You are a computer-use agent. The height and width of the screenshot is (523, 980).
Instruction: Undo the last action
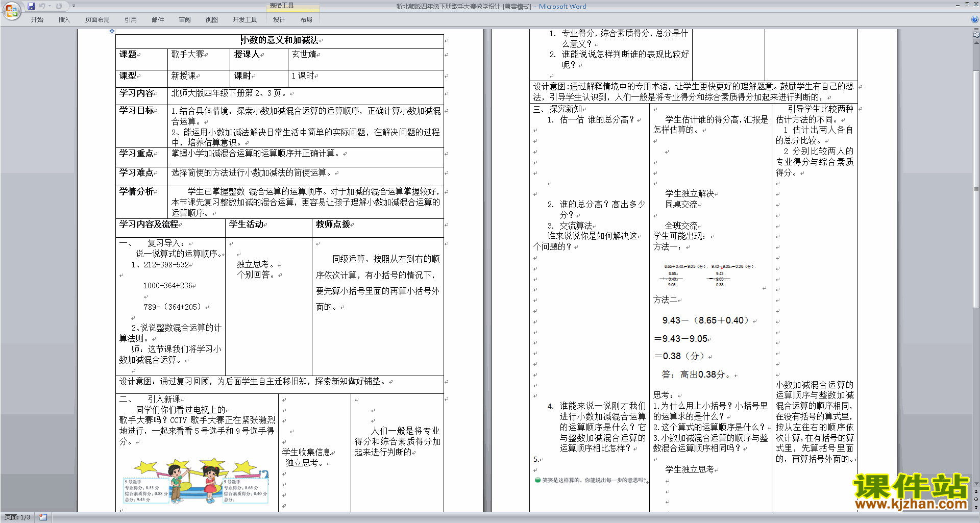(42, 6)
